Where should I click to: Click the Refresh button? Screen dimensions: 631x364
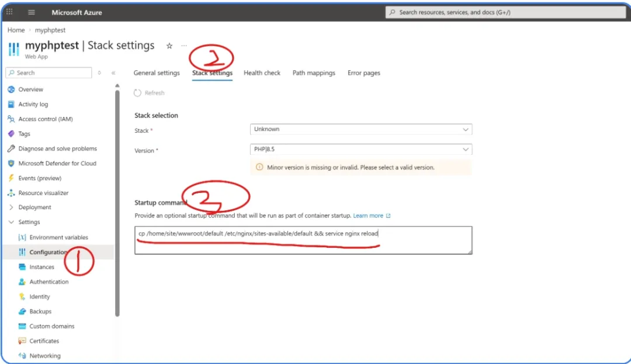tap(150, 93)
